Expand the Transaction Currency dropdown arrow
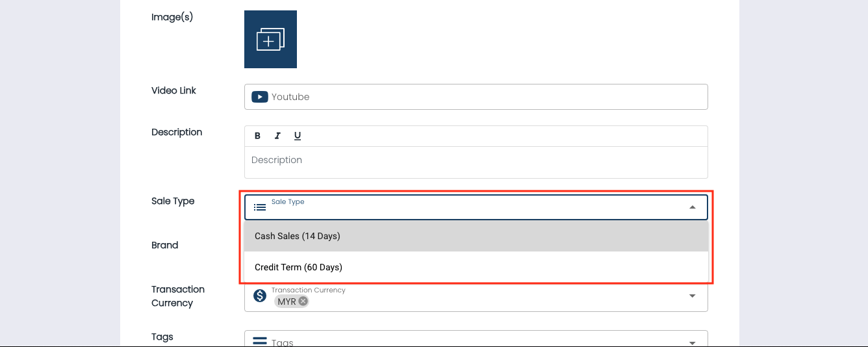The width and height of the screenshot is (868, 347). [x=693, y=296]
